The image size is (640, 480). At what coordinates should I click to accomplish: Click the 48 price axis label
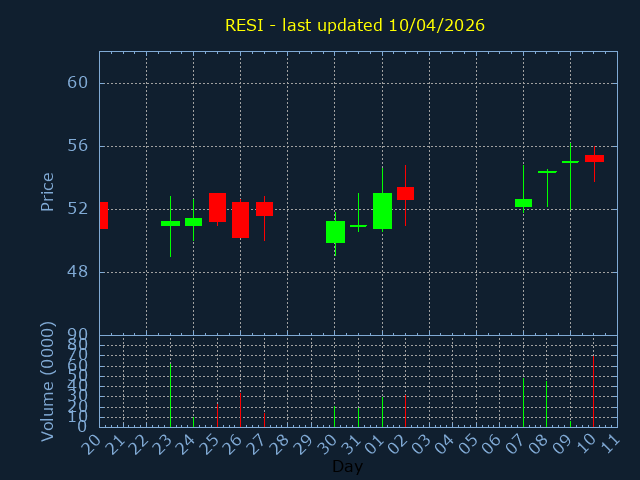click(78, 272)
